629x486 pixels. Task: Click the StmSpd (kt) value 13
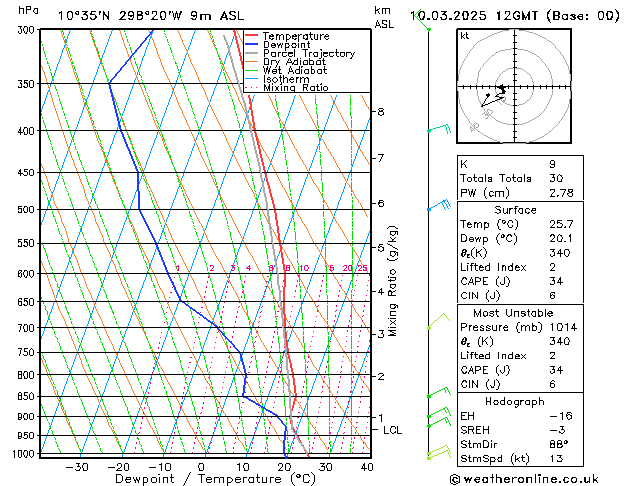click(x=556, y=458)
